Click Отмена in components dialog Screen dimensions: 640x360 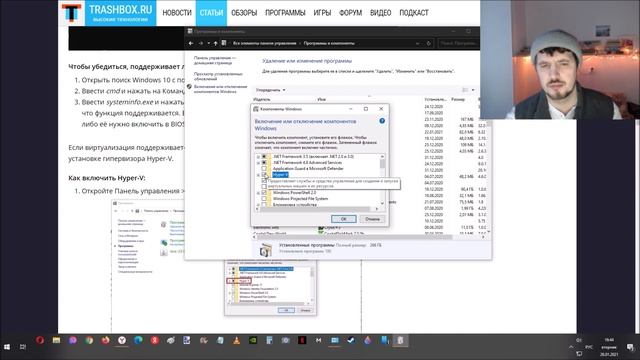point(372,219)
